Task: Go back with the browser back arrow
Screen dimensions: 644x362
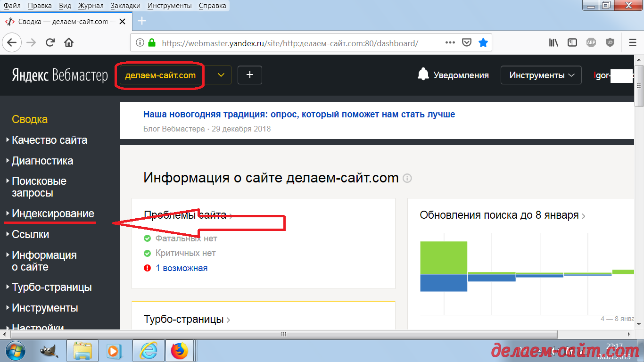Action: 12,42
